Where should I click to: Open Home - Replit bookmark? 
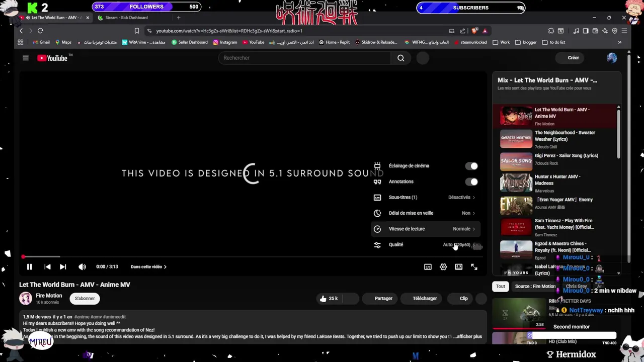click(334, 42)
